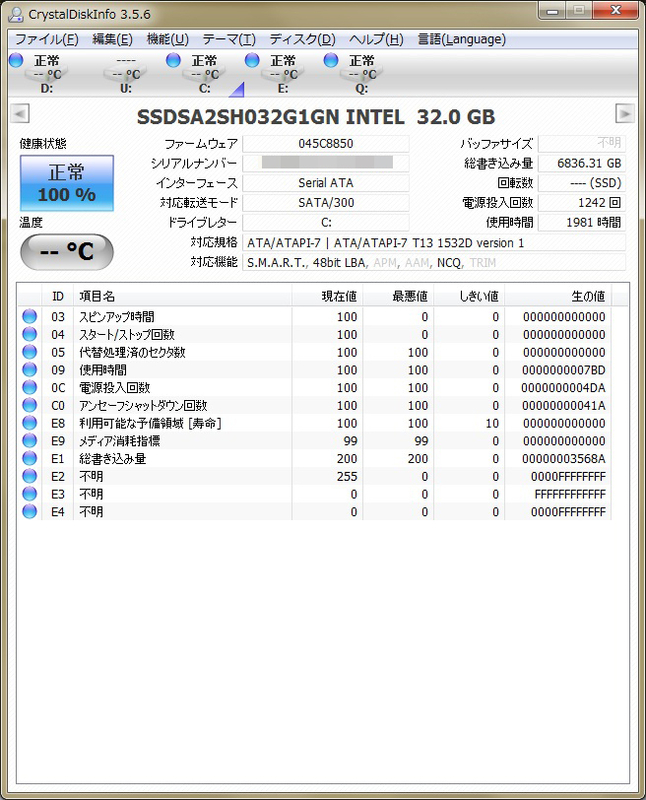
Task: Click the blurred serial number field
Action: [x=326, y=163]
